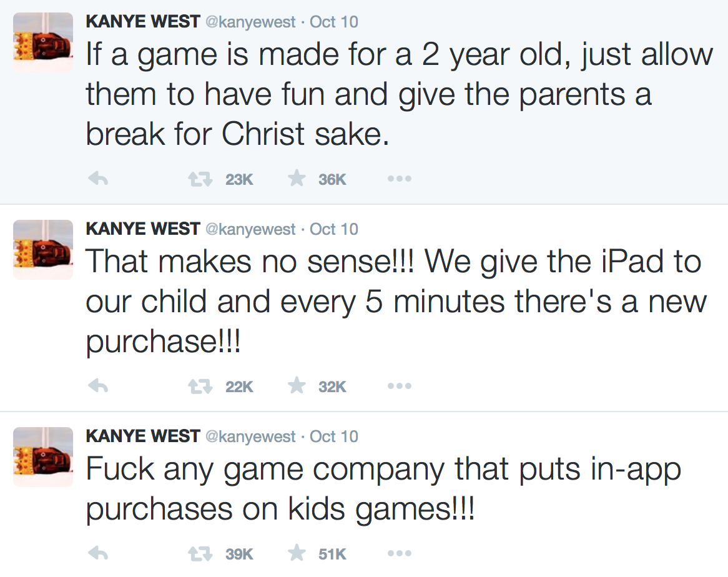Screen dimensions: 728x577
Task: Open the avatar beside the in-app purchases tweet
Action: (43, 456)
